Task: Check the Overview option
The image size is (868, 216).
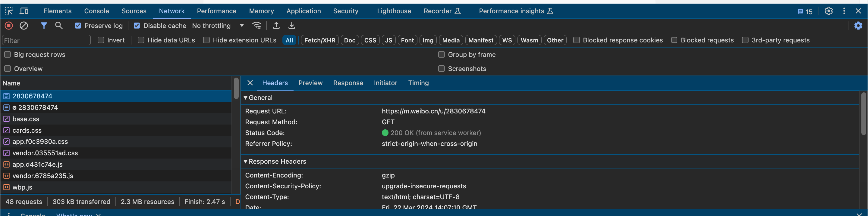Action: (8, 69)
